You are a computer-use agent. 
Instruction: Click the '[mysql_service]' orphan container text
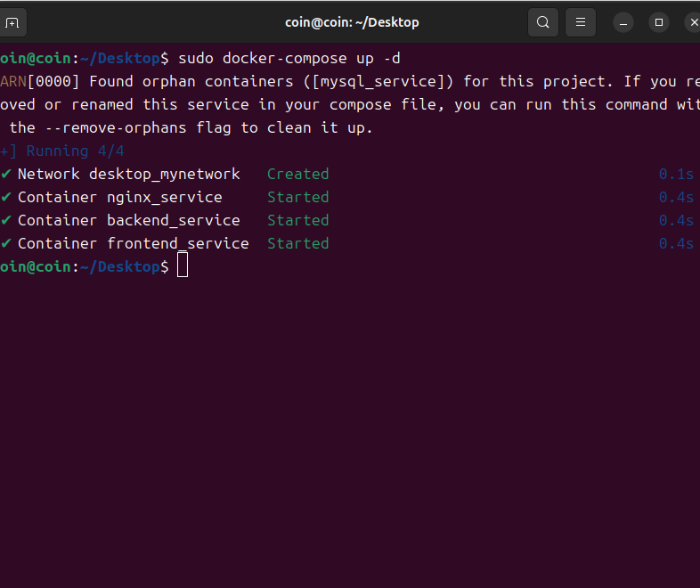click(378, 82)
